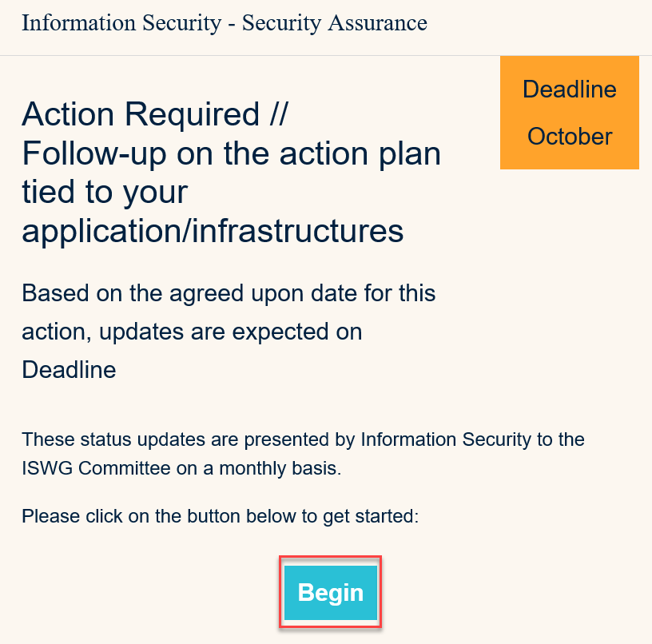Screen dimensions: 652x644
Task: Click "Security Assurance" in the top header
Action: pos(334,22)
